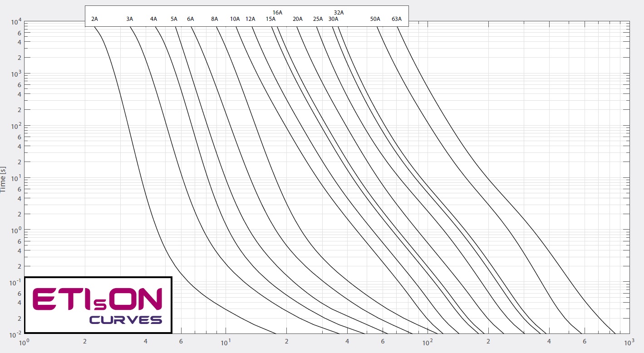Select the 5A curve label

[x=174, y=19]
